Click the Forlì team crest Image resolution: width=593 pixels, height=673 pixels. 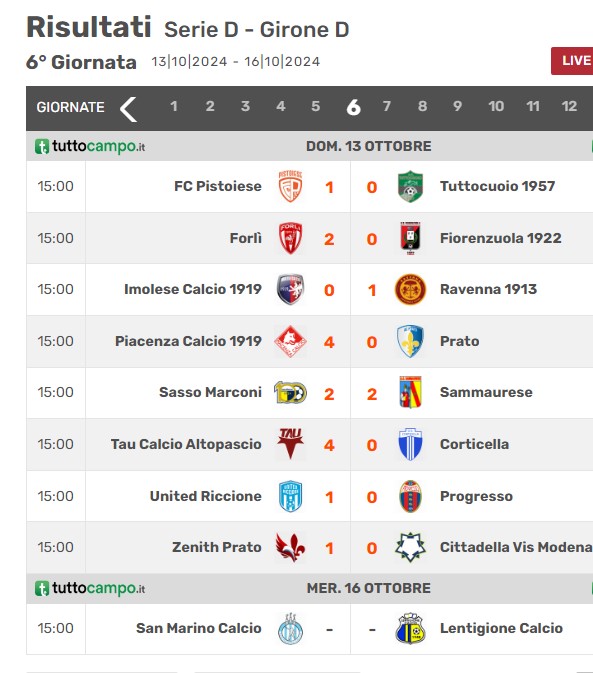pyautogui.click(x=290, y=238)
